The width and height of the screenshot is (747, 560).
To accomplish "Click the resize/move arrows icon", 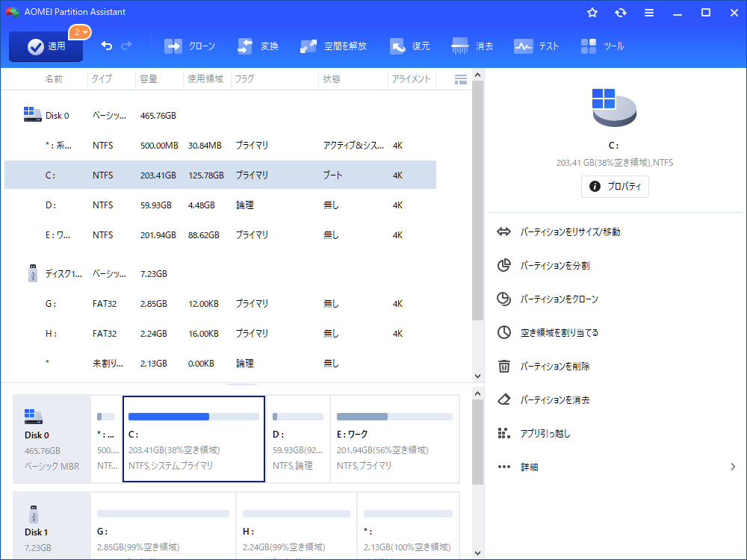I will click(503, 232).
